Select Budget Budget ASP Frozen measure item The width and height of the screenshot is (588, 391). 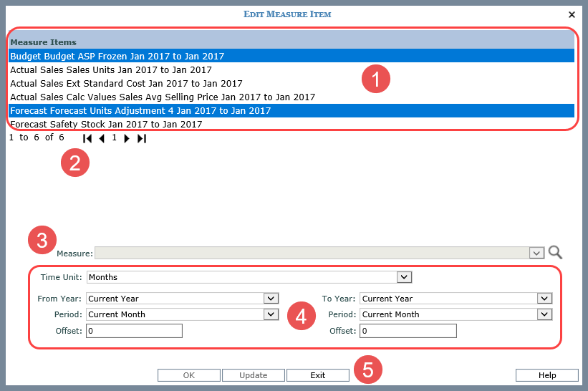click(117, 56)
